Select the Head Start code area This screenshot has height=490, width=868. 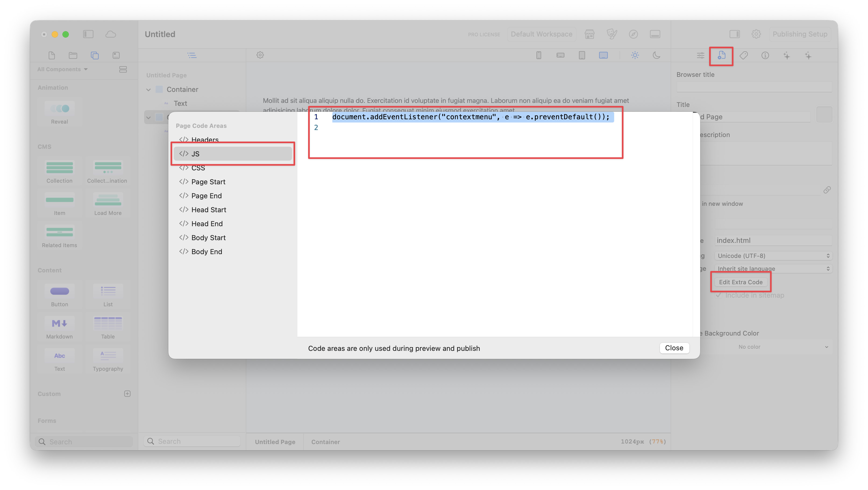[233, 210]
